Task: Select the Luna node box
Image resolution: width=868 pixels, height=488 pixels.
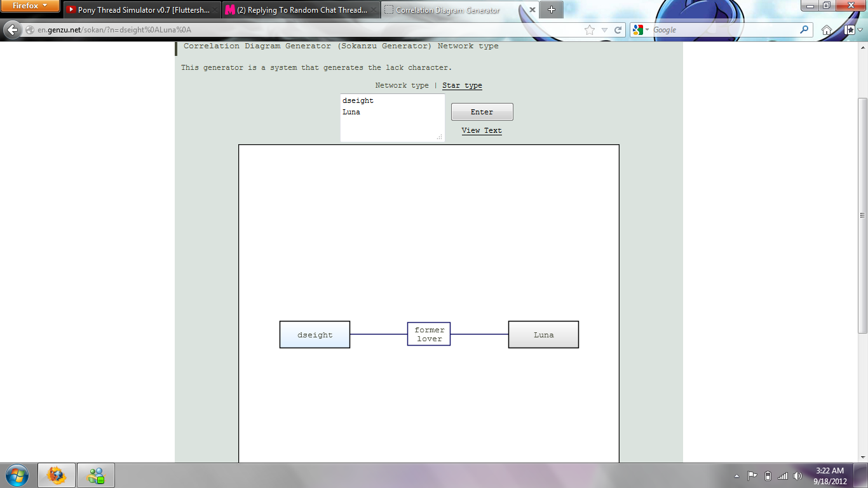Action: point(543,334)
